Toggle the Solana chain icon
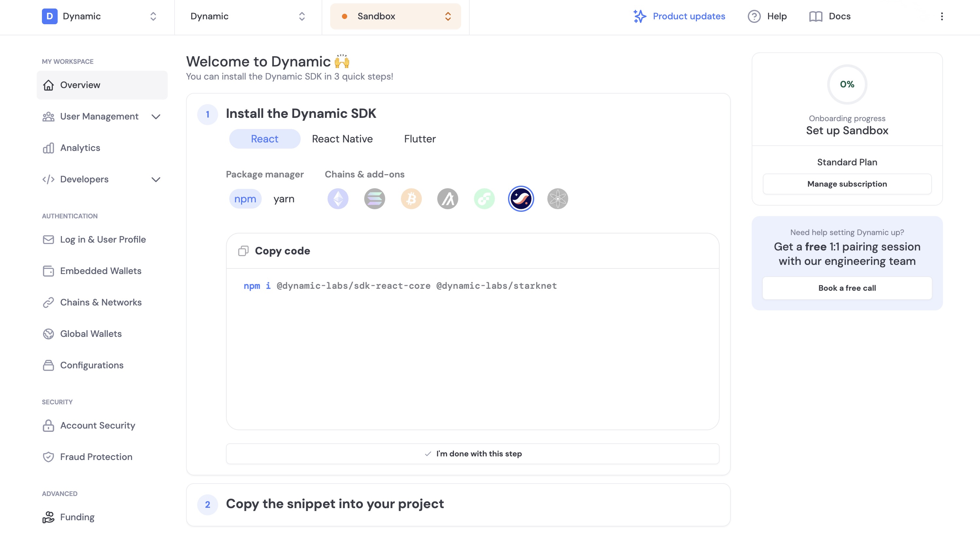 click(x=374, y=198)
